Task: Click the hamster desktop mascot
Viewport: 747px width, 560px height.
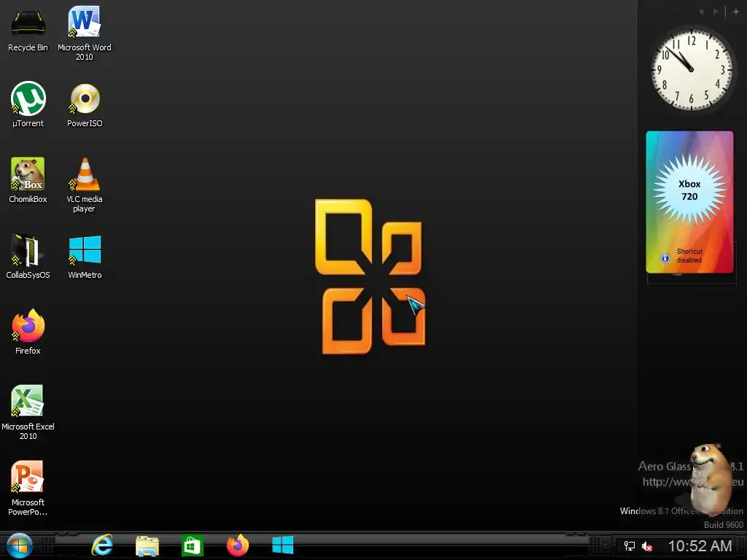Action: tap(710, 478)
